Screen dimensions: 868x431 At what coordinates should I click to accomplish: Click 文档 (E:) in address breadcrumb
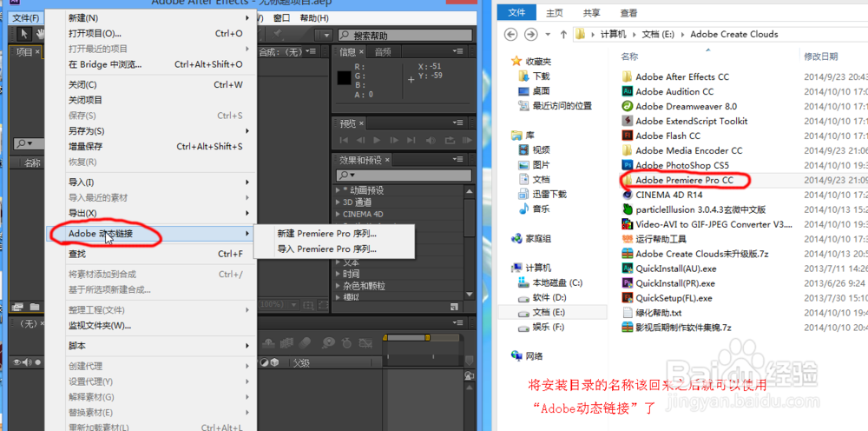(x=658, y=35)
